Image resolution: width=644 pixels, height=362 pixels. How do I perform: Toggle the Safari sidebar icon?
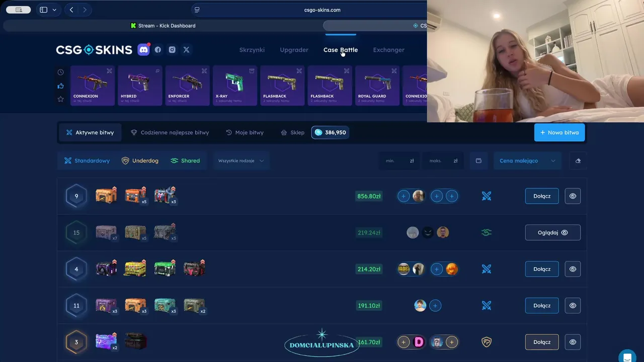pyautogui.click(x=44, y=10)
